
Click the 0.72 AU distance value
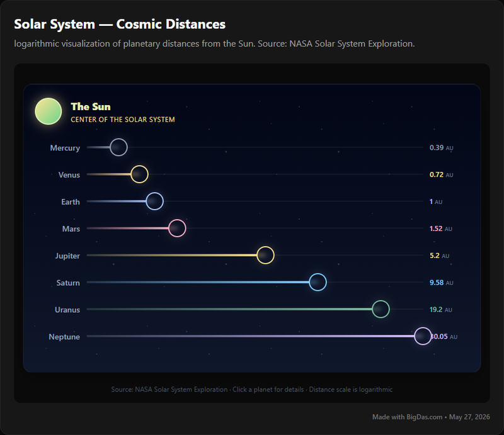(x=442, y=175)
